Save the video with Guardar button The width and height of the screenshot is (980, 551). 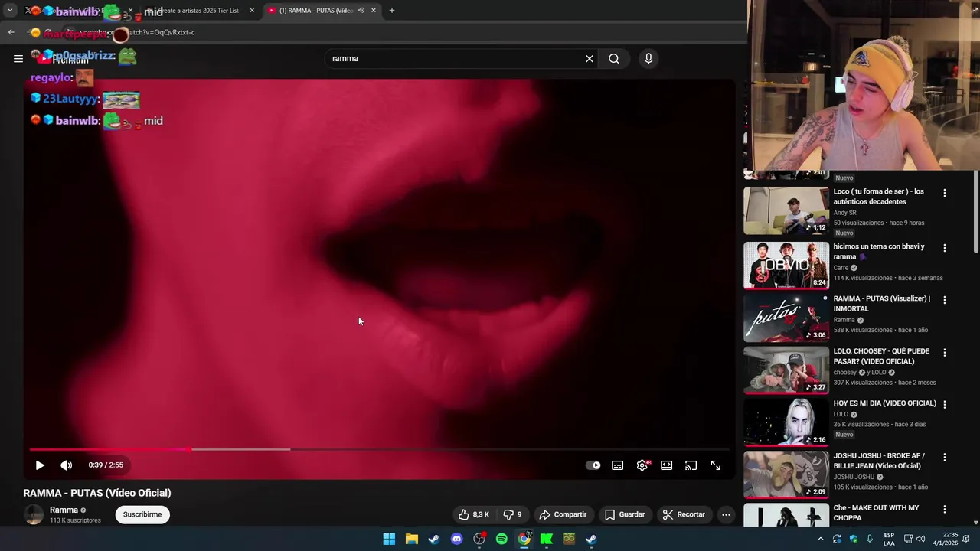(624, 514)
